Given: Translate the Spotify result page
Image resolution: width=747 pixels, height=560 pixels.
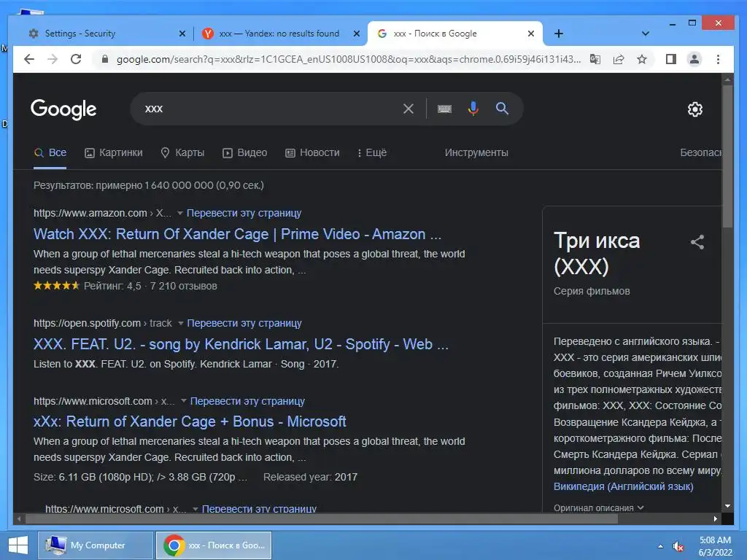Looking at the screenshot, I should 244,323.
